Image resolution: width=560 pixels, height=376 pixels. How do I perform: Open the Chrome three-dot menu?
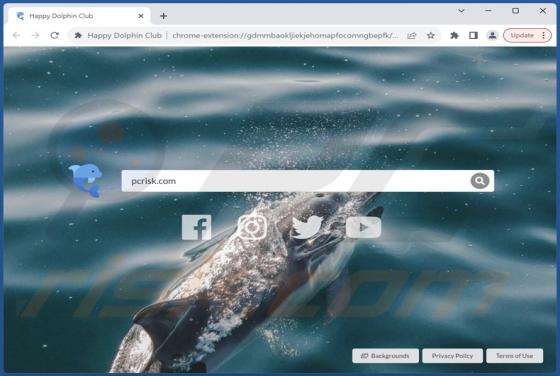[544, 35]
